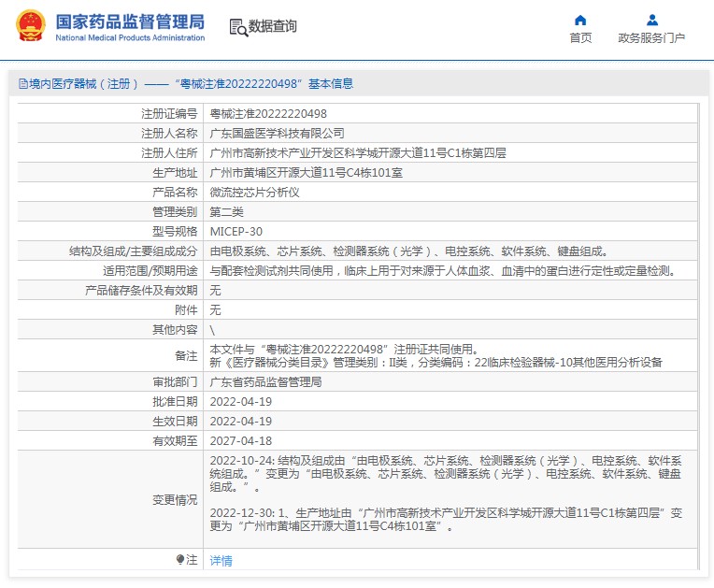Click the document icon before 境内医疗器械
Screen dimensions: 714x588
(x=23, y=84)
